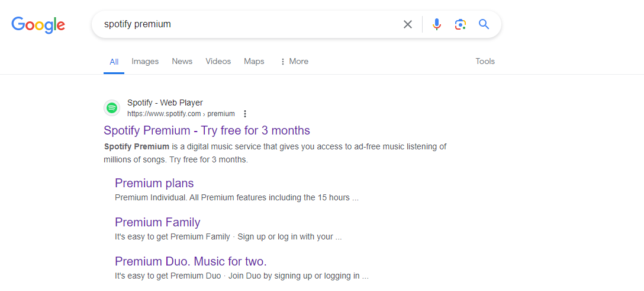Viewport: 644px width, 291px height.
Task: Switch to the Maps tab
Action: (254, 61)
